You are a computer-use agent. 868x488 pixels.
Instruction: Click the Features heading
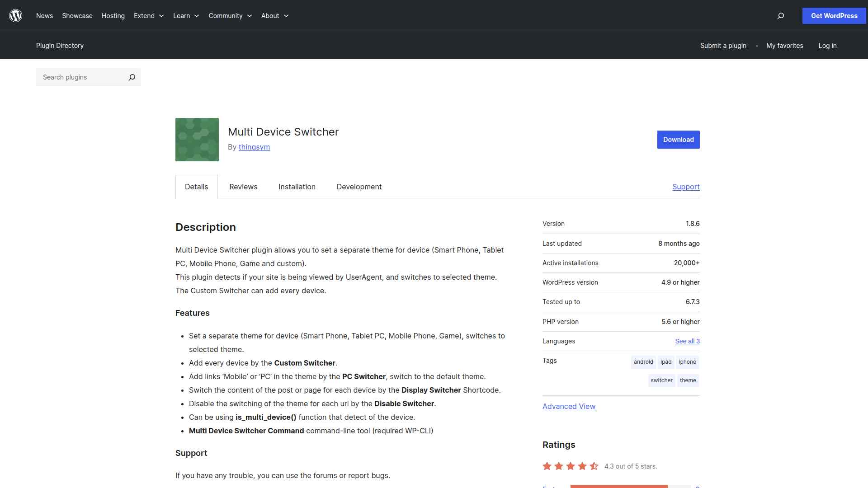pyautogui.click(x=193, y=313)
